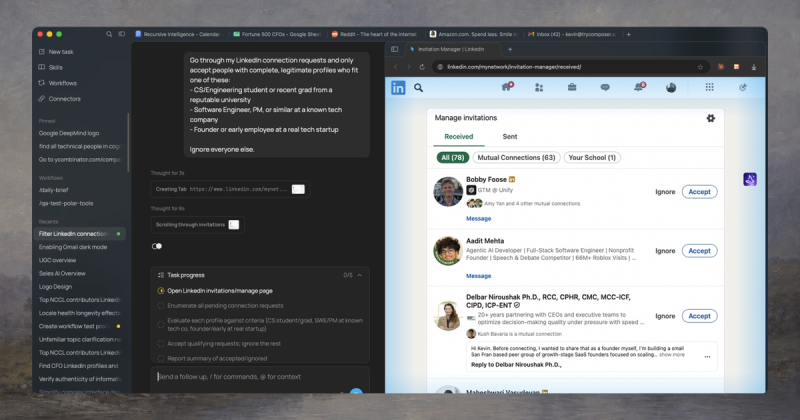Click Message under Aadit Mehta
The width and height of the screenshot is (800, 420).
479,276
